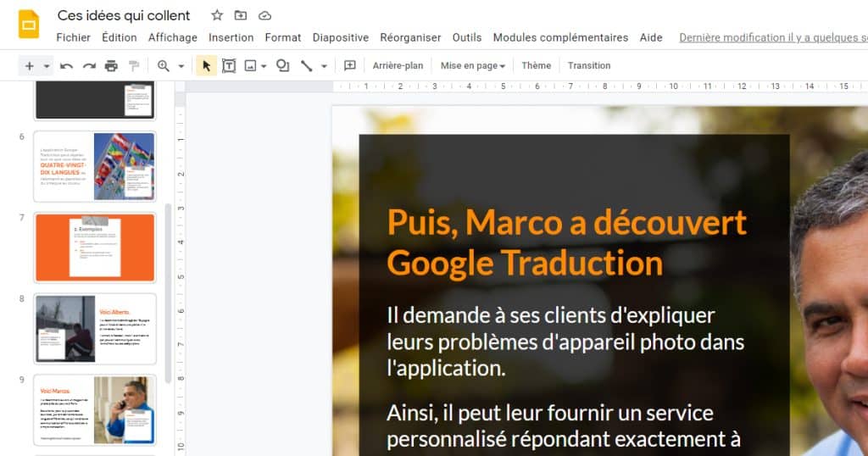Open the Thème panel

537,66
